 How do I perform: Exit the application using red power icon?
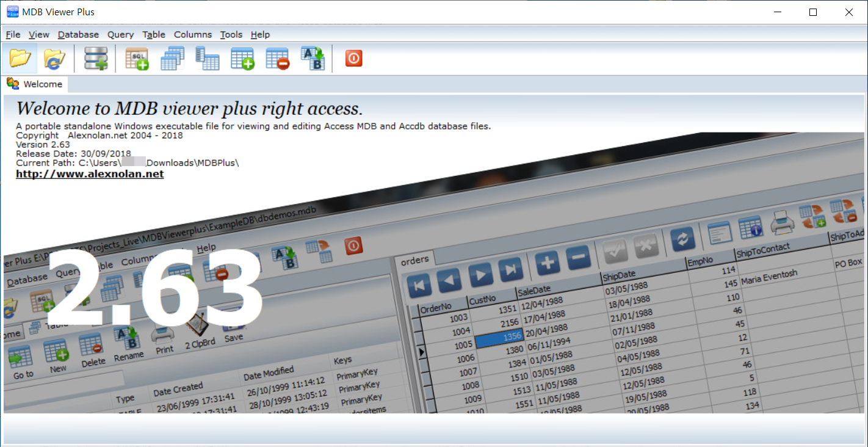coord(354,59)
